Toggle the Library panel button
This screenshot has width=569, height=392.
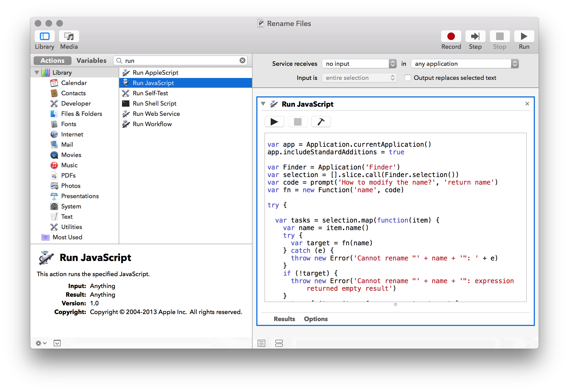pos(45,37)
